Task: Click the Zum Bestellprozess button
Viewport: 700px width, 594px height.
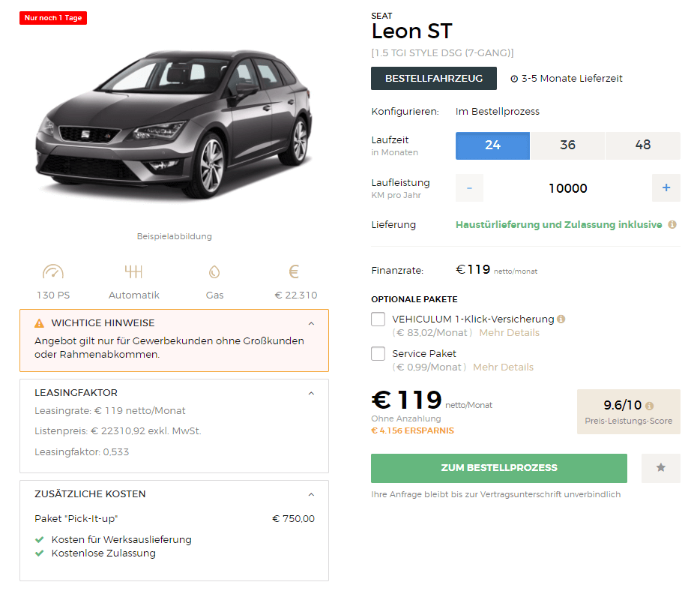Action: pos(498,468)
